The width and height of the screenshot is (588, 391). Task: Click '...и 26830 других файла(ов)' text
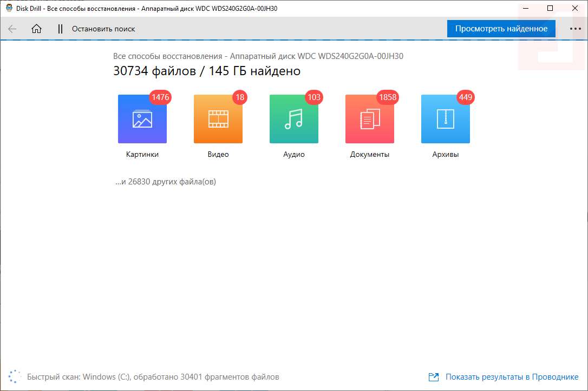pyautogui.click(x=165, y=182)
